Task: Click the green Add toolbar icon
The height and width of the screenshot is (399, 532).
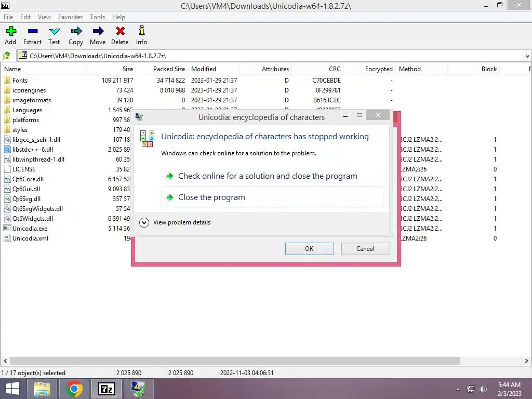Action: point(11,31)
